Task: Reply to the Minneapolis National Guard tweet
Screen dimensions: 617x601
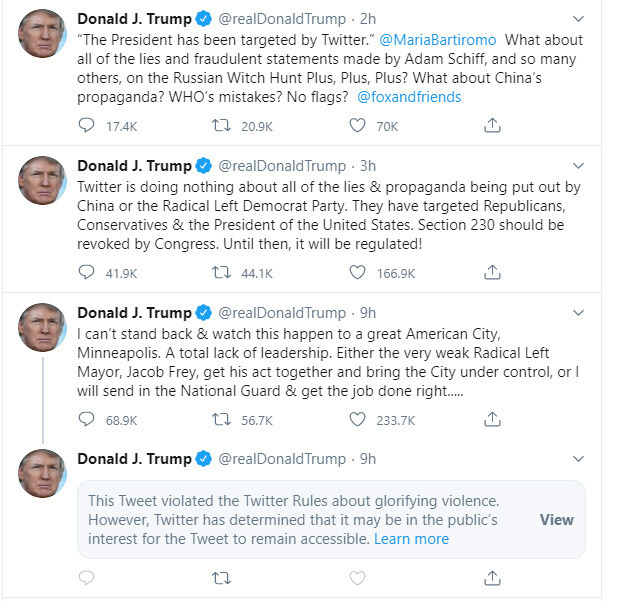Action: [87, 420]
